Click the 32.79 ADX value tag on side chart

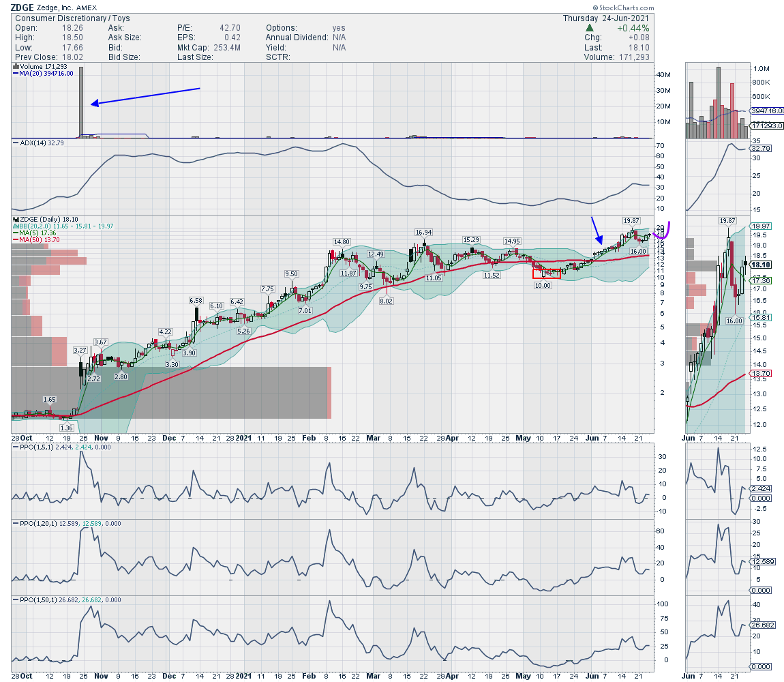pos(761,148)
